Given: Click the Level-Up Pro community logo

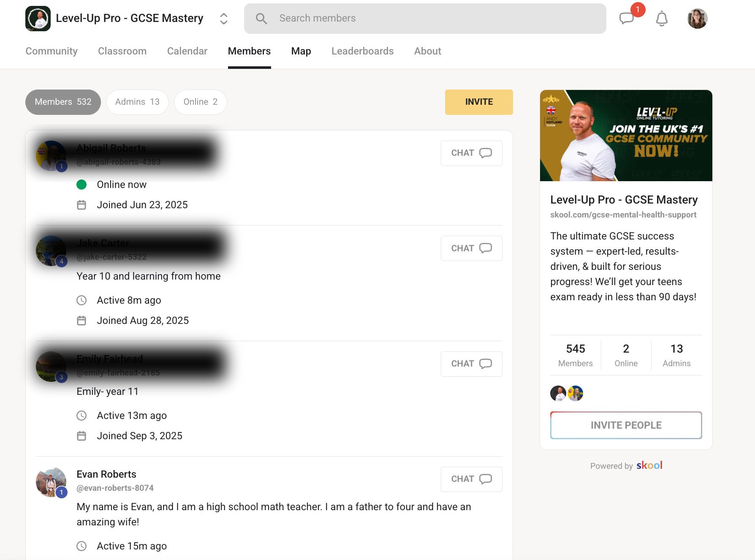Looking at the screenshot, I should (38, 19).
